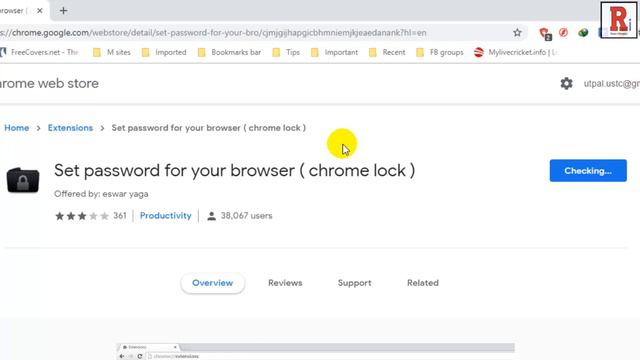
Task: Click the blue Checking... button
Action: click(588, 171)
